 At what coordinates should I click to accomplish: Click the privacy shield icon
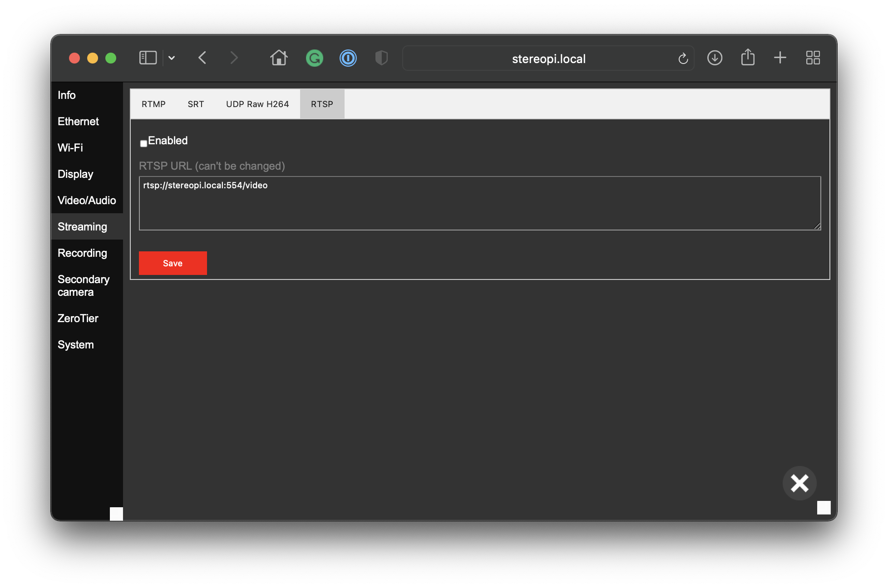coord(381,58)
